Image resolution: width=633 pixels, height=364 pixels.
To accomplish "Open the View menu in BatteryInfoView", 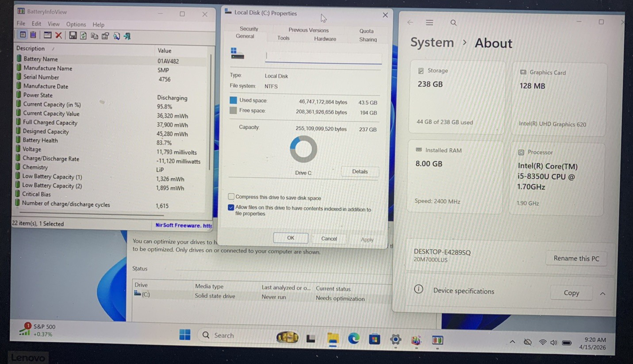I will (x=54, y=24).
